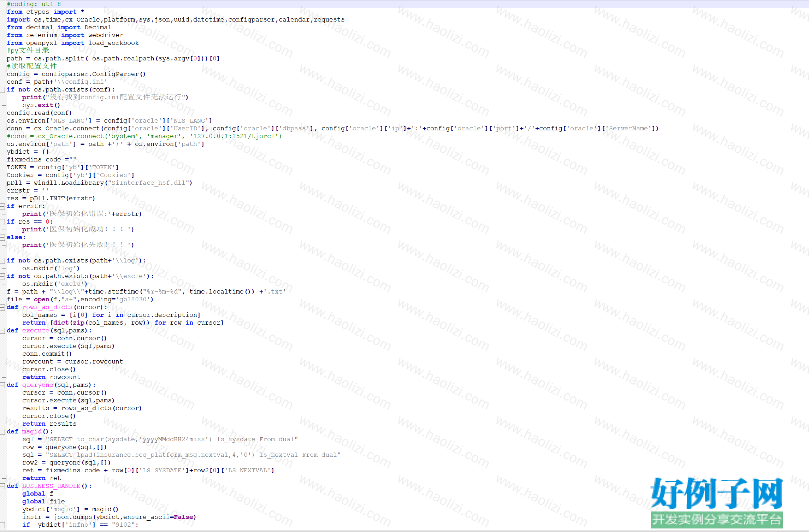Collapse the 'if res == 0:' block
This screenshot has width=809, height=532.
tap(2, 222)
